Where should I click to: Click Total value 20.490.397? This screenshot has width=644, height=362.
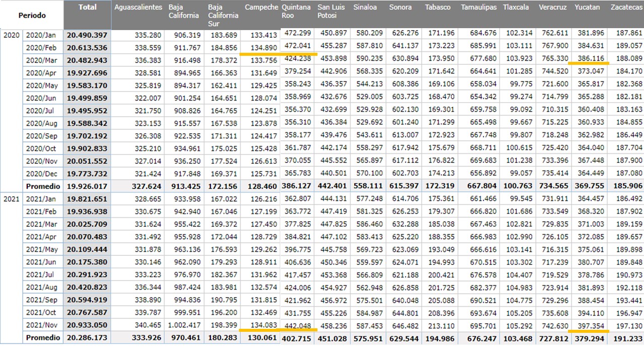point(87,35)
